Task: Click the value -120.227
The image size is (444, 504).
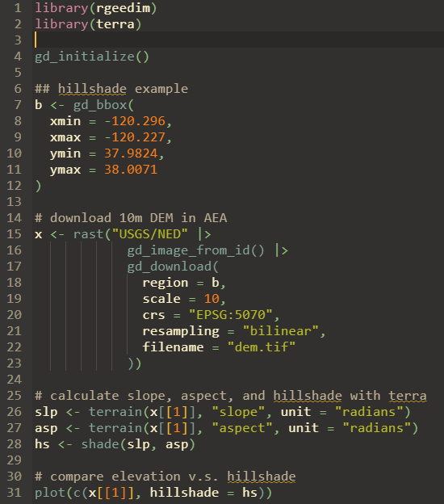Action: pos(135,137)
